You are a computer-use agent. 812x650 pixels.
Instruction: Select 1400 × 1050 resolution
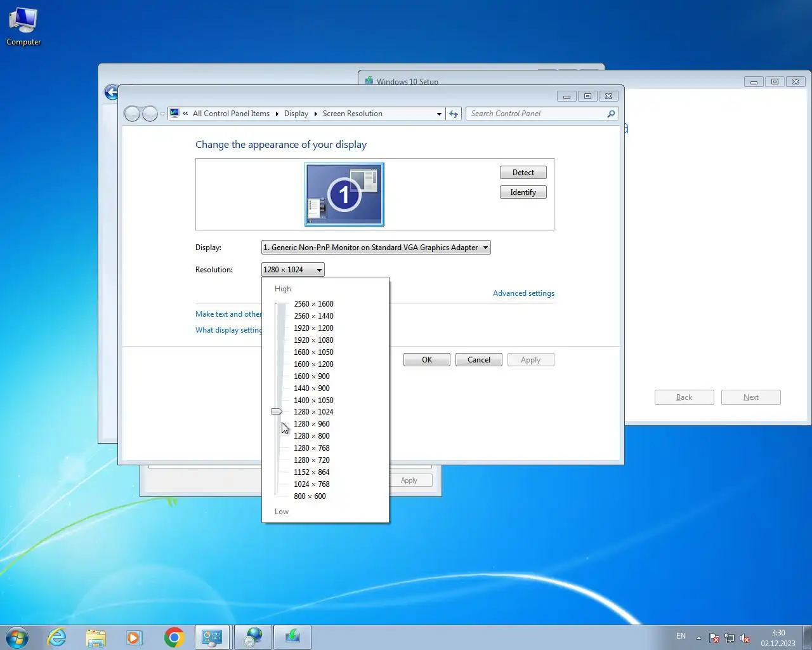coord(313,401)
